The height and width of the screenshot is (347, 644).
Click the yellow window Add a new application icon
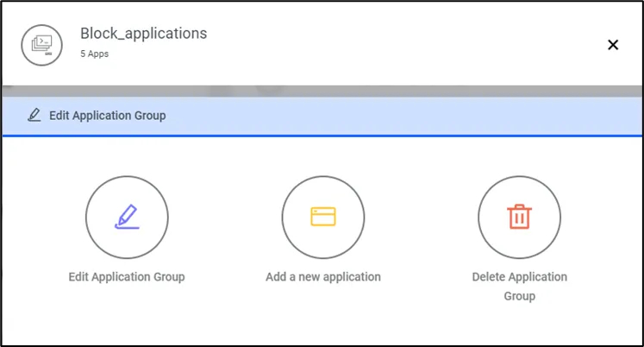pyautogui.click(x=323, y=217)
